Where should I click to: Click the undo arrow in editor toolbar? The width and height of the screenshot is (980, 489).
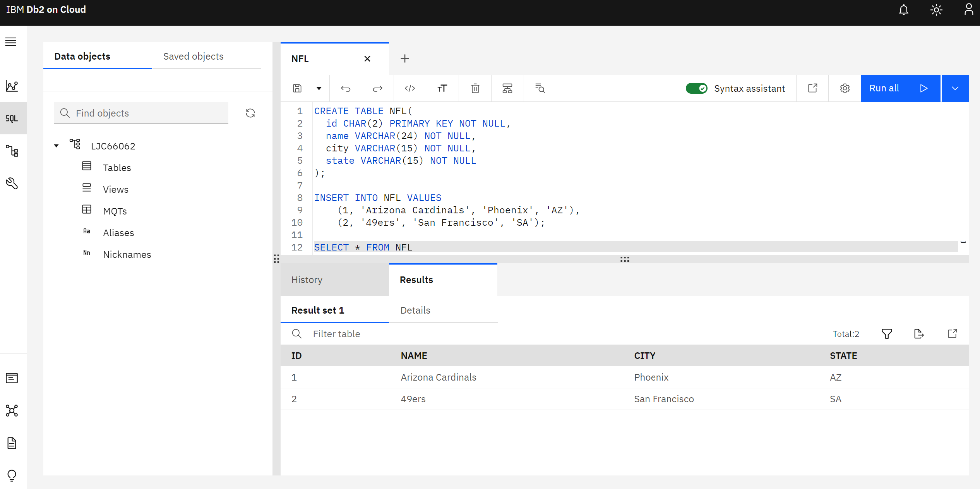coord(345,88)
